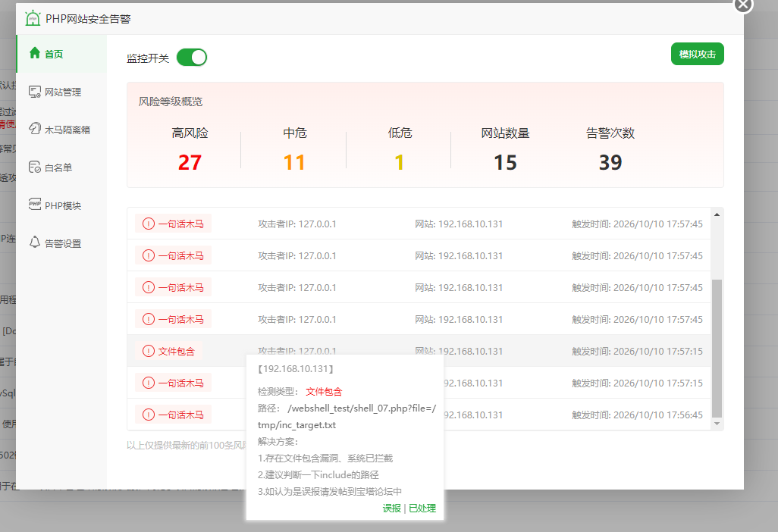The height and width of the screenshot is (532, 778).
Task: Click the alert list scrollbar up arrow
Action: [717, 214]
